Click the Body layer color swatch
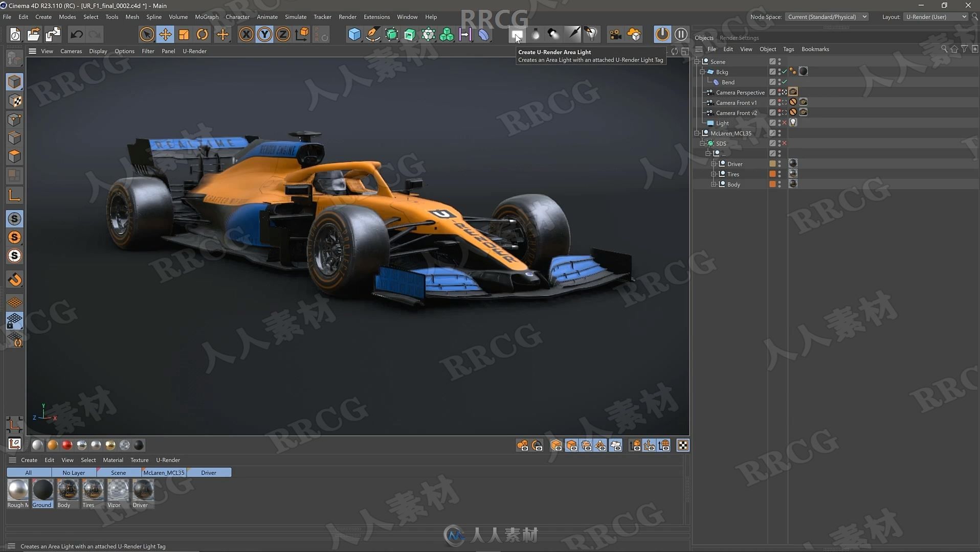 coord(772,185)
